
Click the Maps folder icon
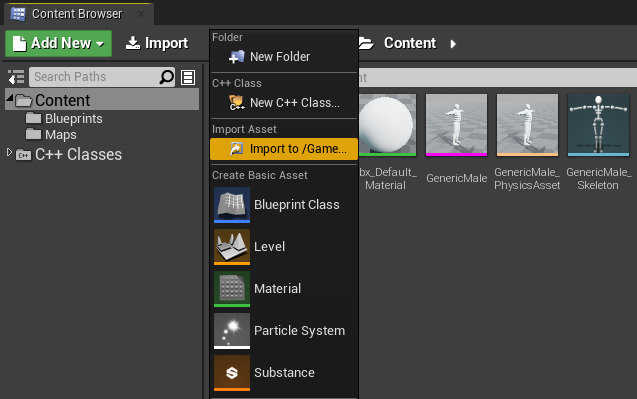pyautogui.click(x=33, y=134)
